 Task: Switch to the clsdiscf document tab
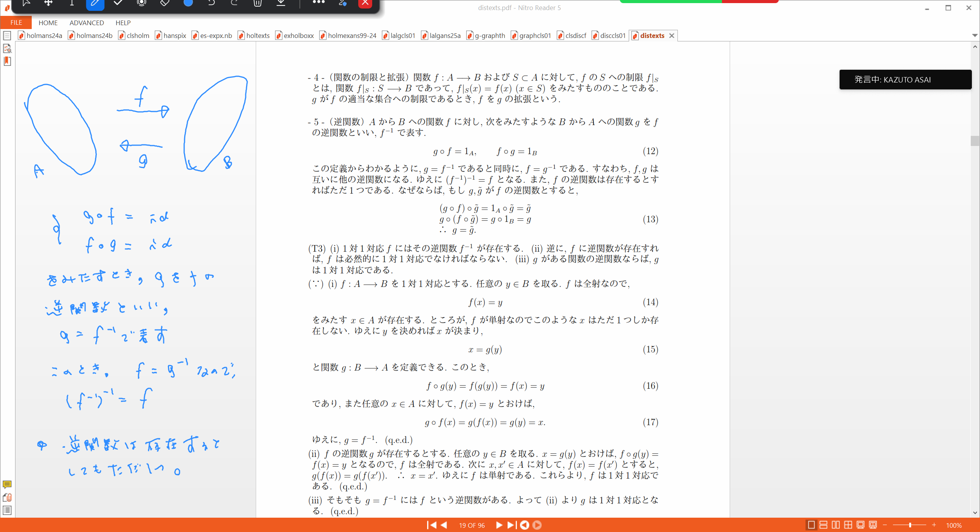click(x=572, y=36)
